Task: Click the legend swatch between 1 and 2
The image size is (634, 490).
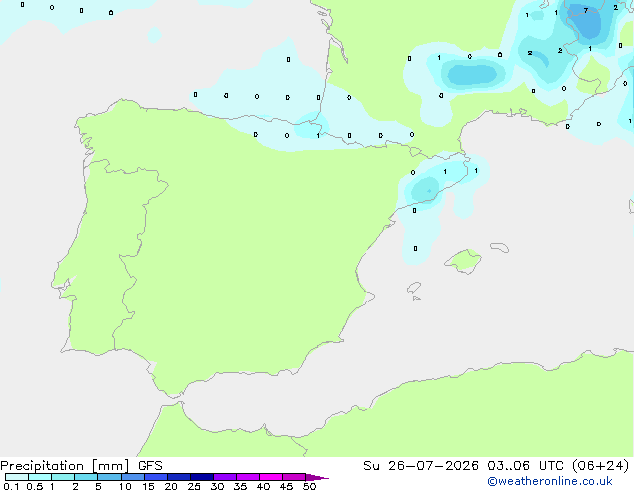Action: (63, 477)
